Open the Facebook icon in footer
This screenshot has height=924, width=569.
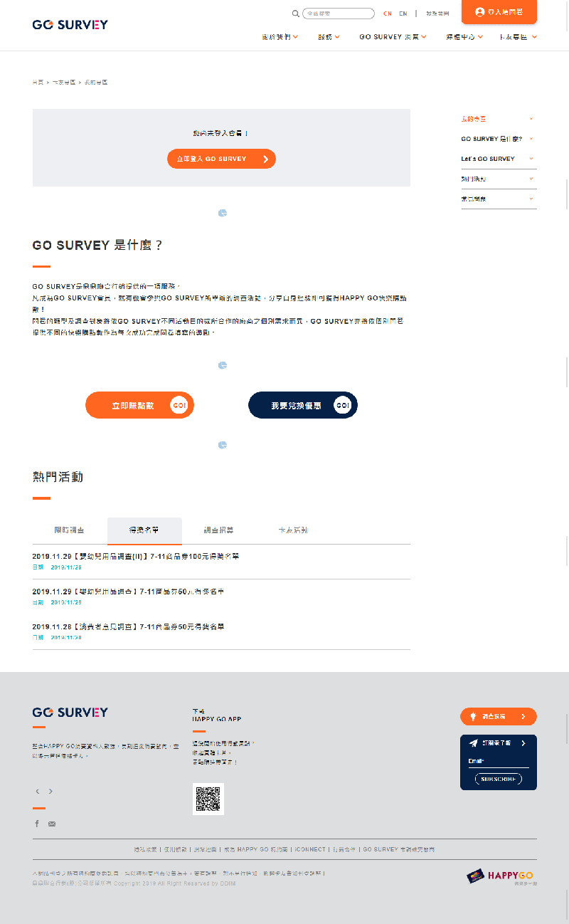pyautogui.click(x=37, y=824)
